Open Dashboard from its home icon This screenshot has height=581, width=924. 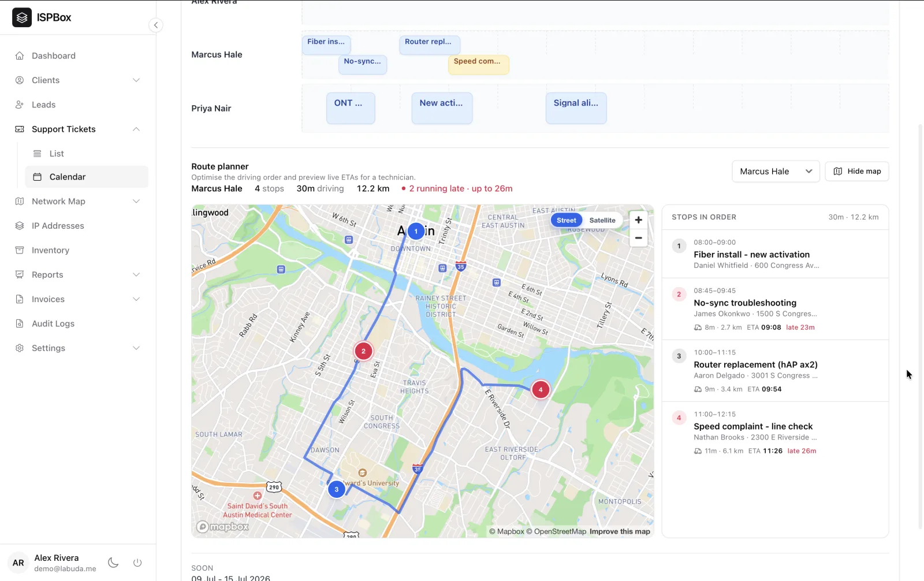click(20, 55)
